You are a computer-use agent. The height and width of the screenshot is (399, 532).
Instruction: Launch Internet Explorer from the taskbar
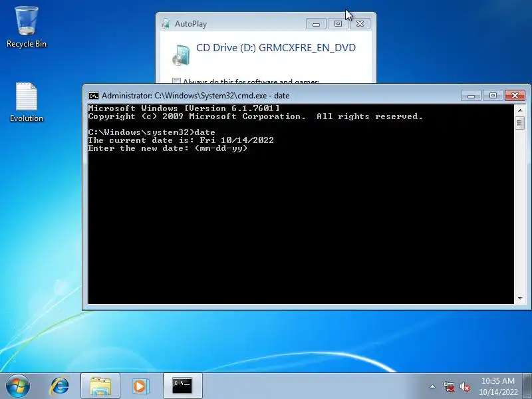tap(60, 386)
